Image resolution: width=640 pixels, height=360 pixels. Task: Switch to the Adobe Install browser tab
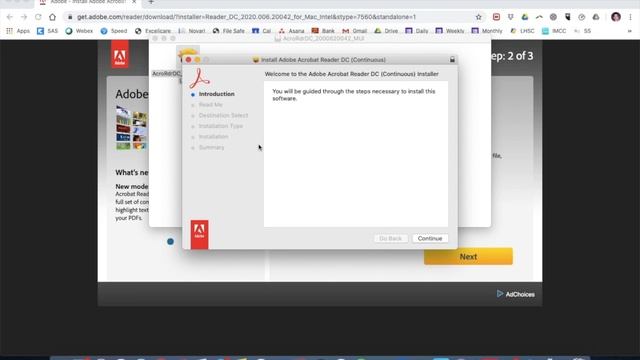[88, 2]
